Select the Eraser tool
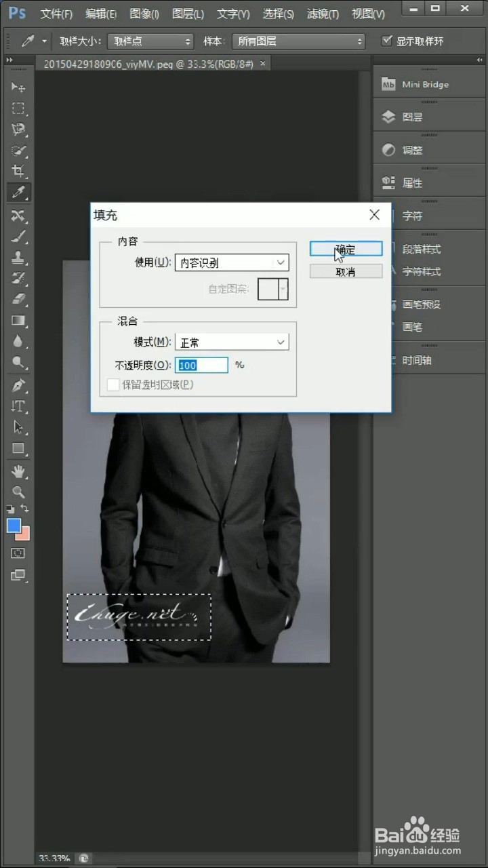Screen dimensions: 488x868 tap(18, 299)
